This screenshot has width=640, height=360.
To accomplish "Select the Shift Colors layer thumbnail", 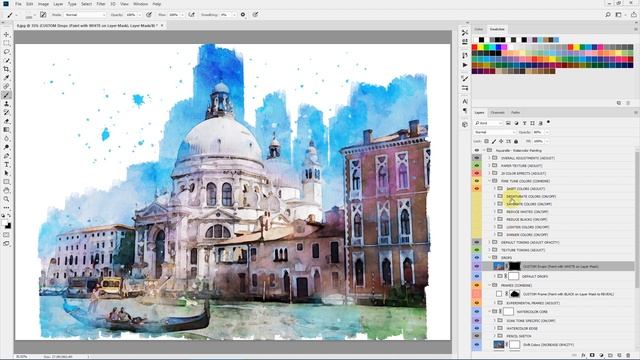I will click(x=499, y=345).
